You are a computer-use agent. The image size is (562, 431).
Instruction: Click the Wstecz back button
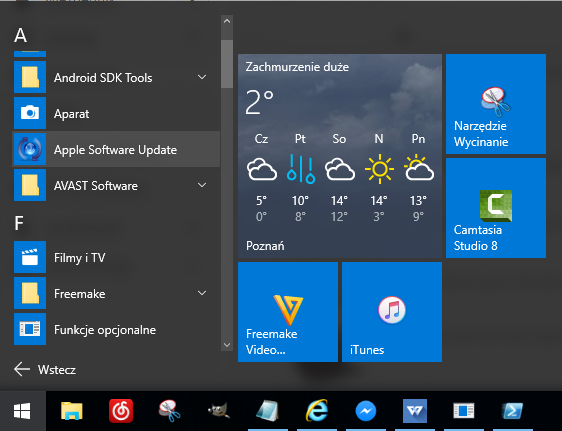pos(45,369)
